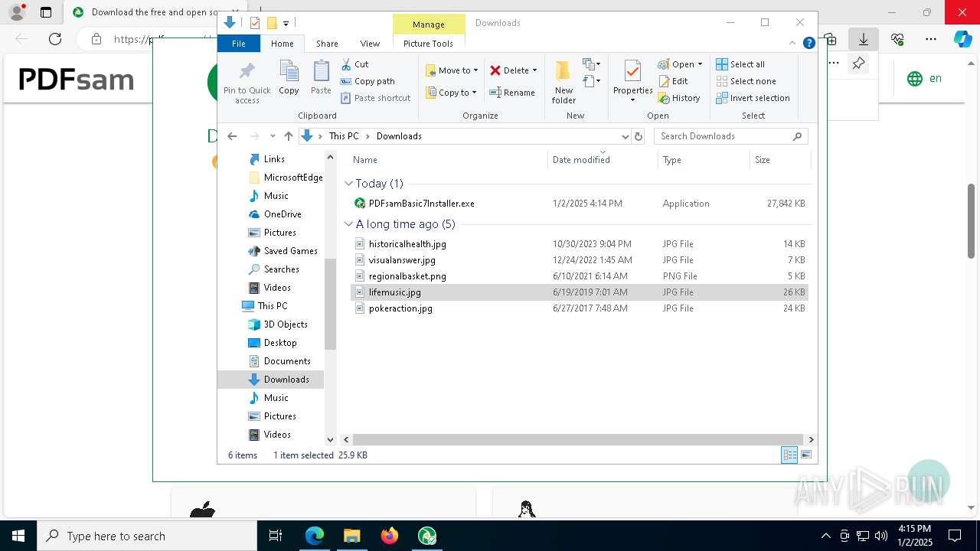Open Explorer Help question mark
Screen dimensions: 980x551
point(808,44)
